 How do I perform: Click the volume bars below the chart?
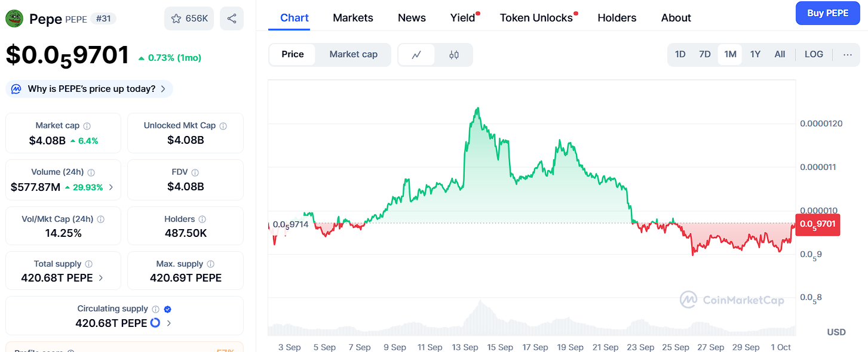(x=478, y=322)
